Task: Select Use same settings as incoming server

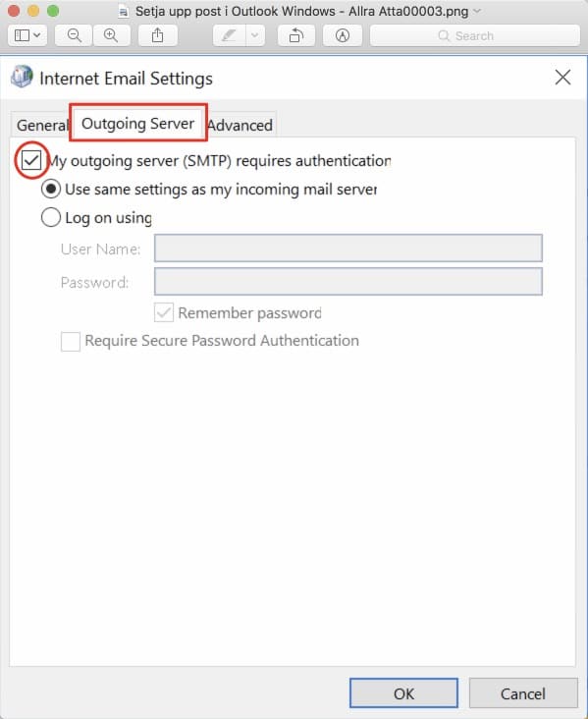Action: pos(51,189)
